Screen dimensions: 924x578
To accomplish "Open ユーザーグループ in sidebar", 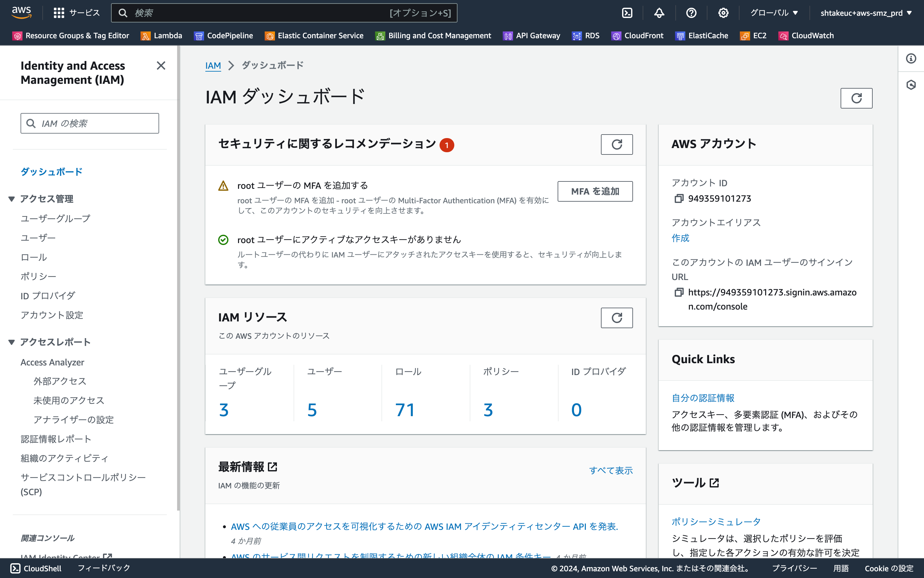I will (56, 219).
